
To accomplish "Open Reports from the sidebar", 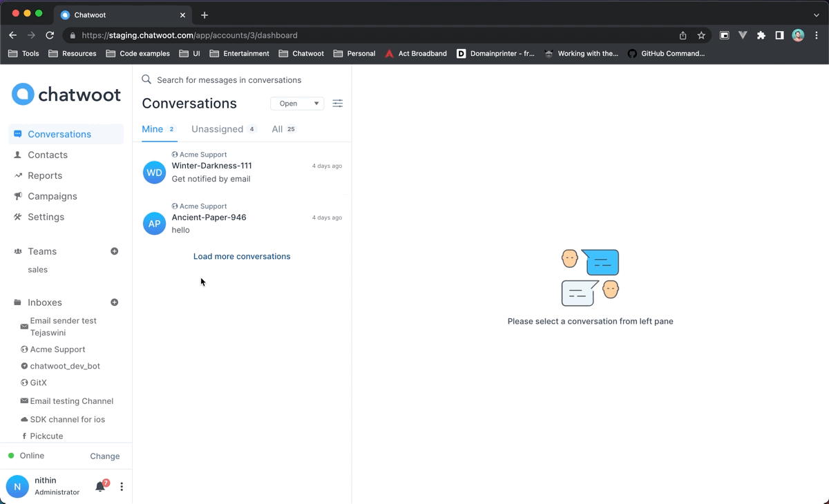I will click(45, 175).
